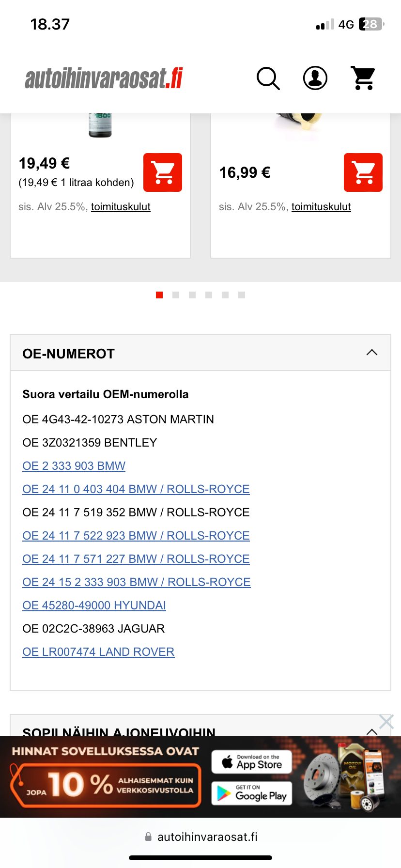The height and width of the screenshot is (868, 401).
Task: Select the last carousel page dot
Action: (242, 295)
